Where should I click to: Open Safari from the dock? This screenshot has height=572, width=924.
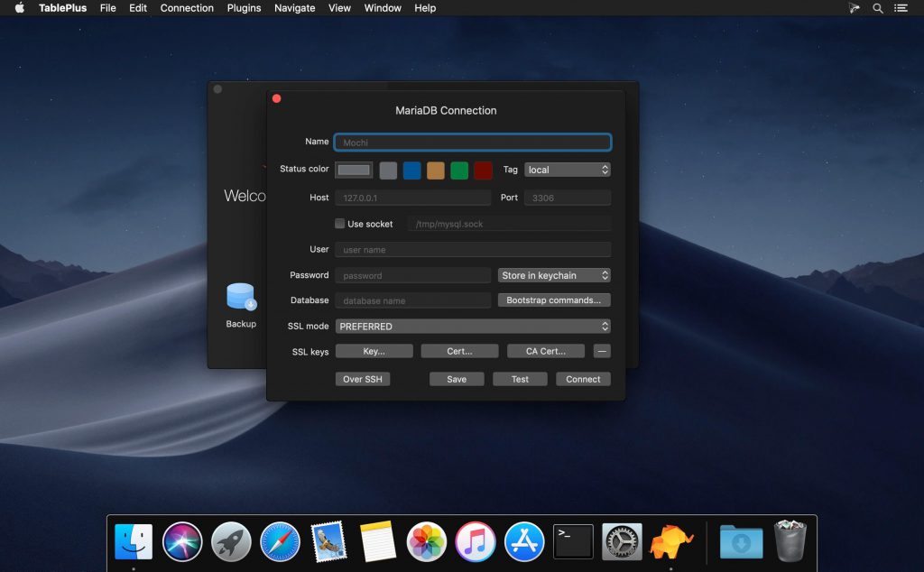pyautogui.click(x=280, y=542)
